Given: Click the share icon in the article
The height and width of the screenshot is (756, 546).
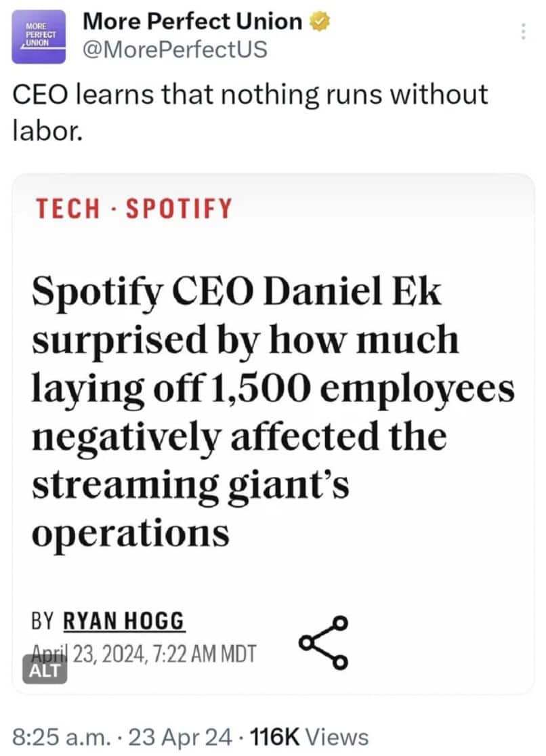Looking at the screenshot, I should [x=324, y=641].
